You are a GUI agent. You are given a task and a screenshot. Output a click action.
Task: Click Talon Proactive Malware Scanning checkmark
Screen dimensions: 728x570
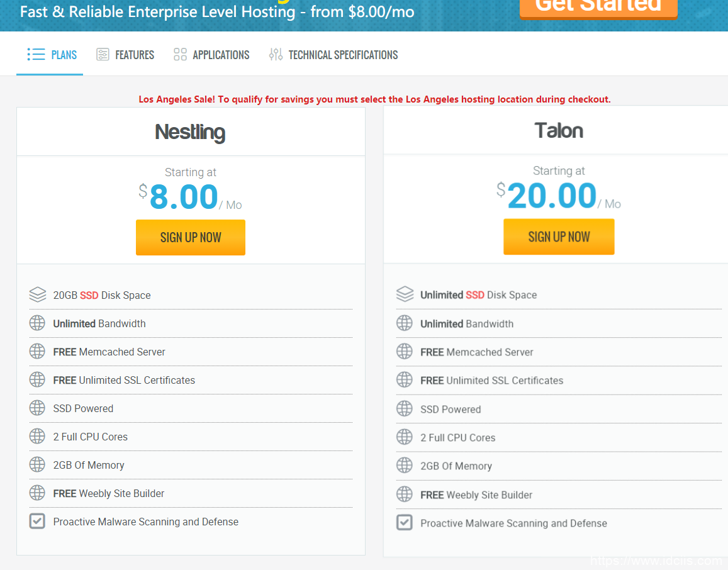click(405, 523)
